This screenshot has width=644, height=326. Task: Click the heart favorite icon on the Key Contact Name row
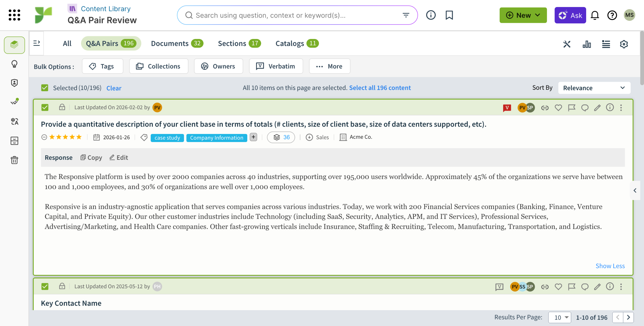tap(558, 287)
